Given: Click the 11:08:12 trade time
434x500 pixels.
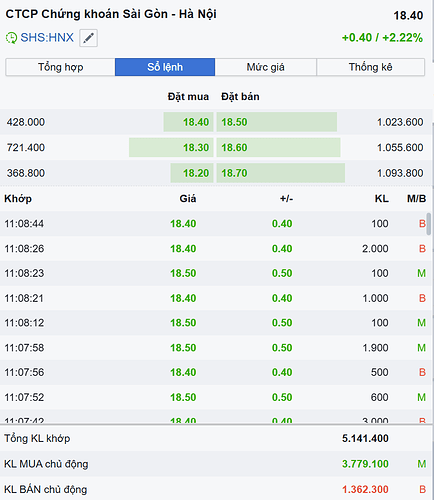Looking at the screenshot, I should click(x=24, y=323).
